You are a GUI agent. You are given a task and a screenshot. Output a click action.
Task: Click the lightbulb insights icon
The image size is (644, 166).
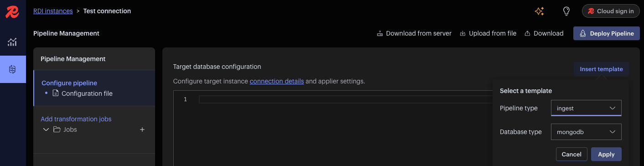[x=566, y=11]
